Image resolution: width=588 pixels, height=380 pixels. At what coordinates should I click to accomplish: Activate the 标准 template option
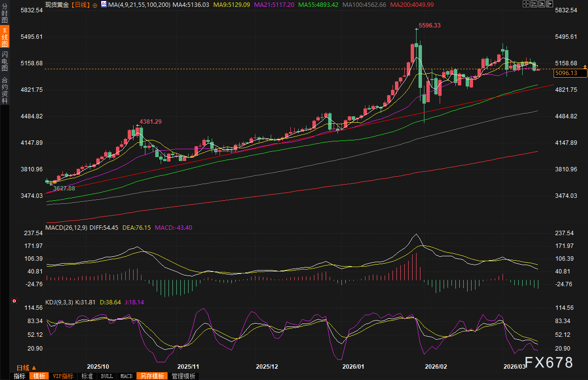[87, 376]
